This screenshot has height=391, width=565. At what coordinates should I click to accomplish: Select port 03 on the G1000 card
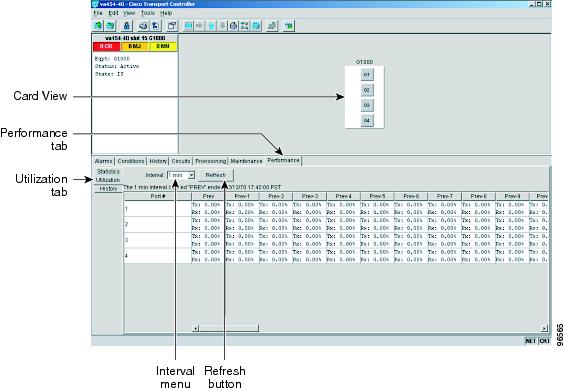tap(367, 105)
